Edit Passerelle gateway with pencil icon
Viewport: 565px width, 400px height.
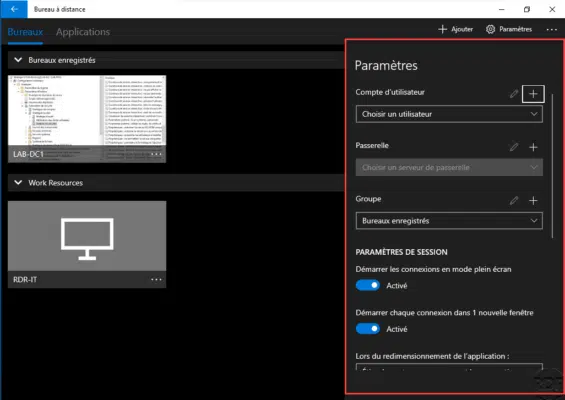click(514, 147)
